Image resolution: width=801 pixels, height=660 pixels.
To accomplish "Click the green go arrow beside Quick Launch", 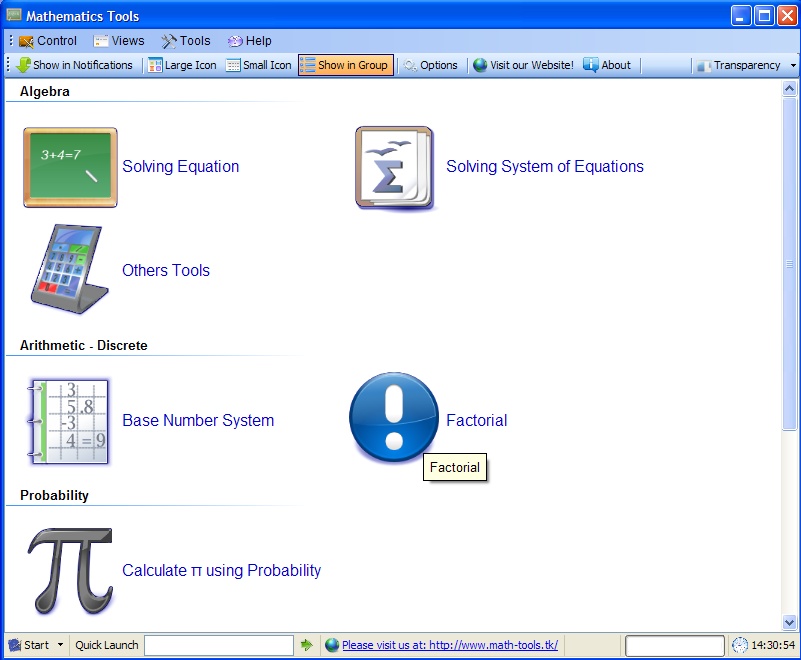I will pyautogui.click(x=306, y=645).
